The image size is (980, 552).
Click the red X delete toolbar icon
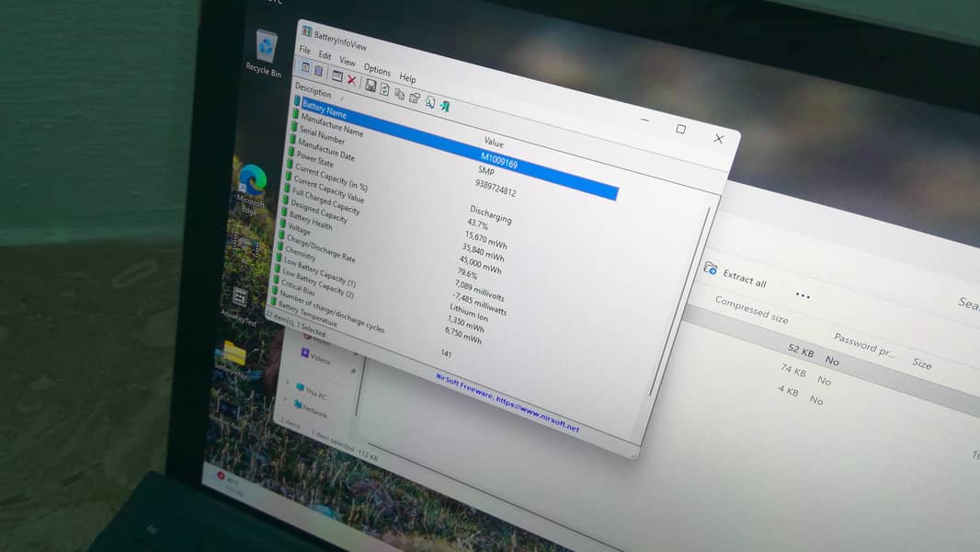point(351,81)
